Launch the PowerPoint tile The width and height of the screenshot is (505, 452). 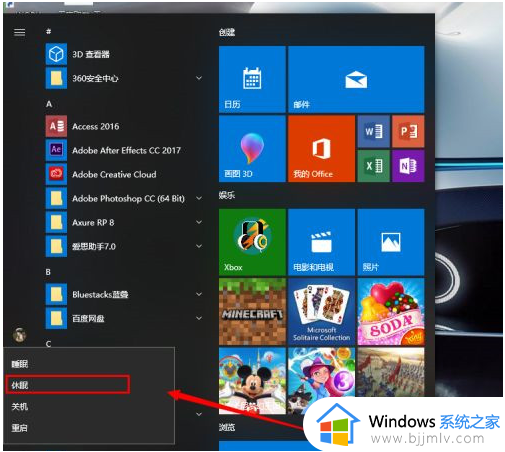point(408,131)
